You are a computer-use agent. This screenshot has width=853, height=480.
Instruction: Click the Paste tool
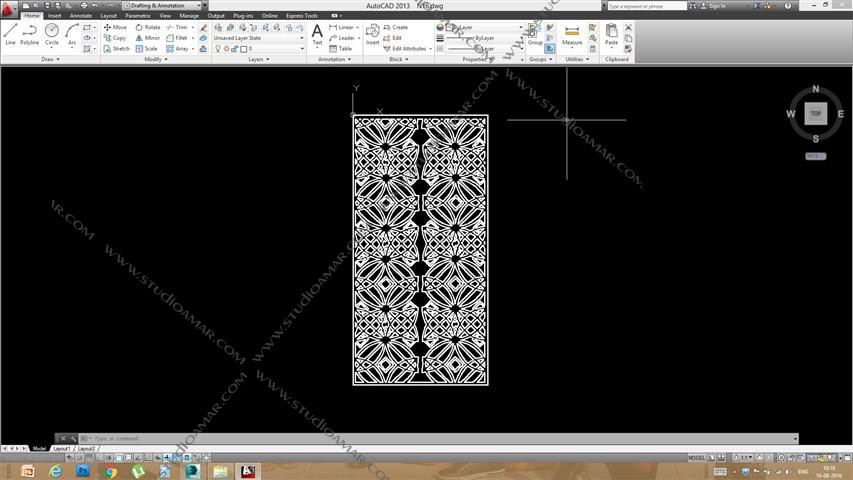611,34
